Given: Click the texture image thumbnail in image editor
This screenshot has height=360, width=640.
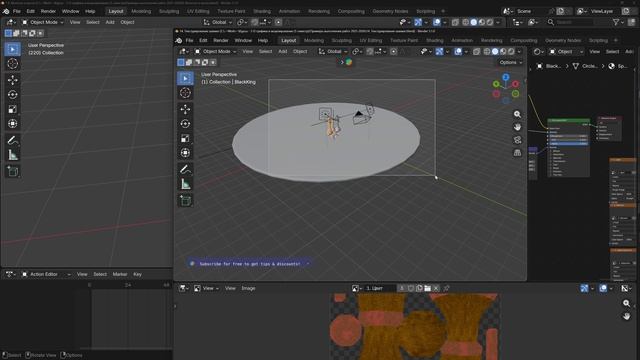Looking at the screenshot, I should point(415,327).
